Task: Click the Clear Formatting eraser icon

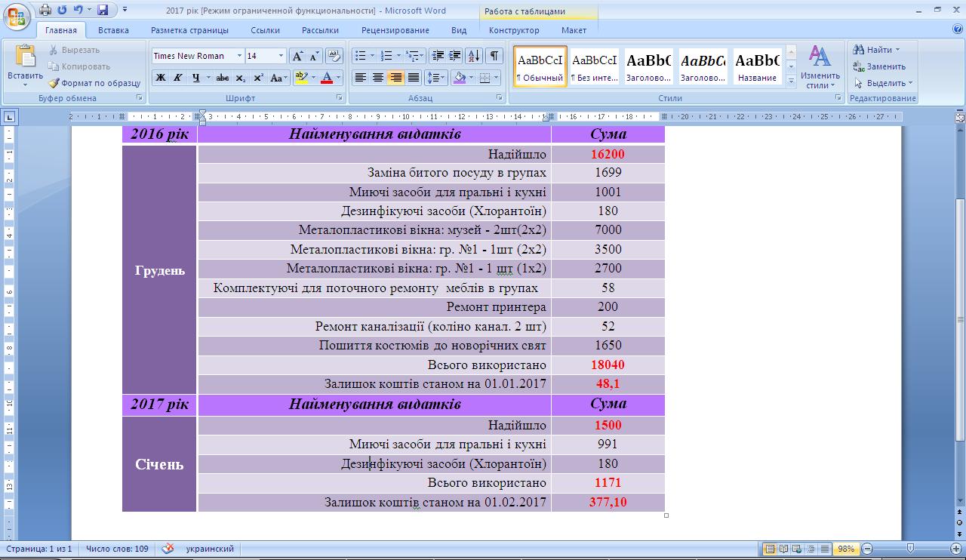Action: tap(334, 56)
